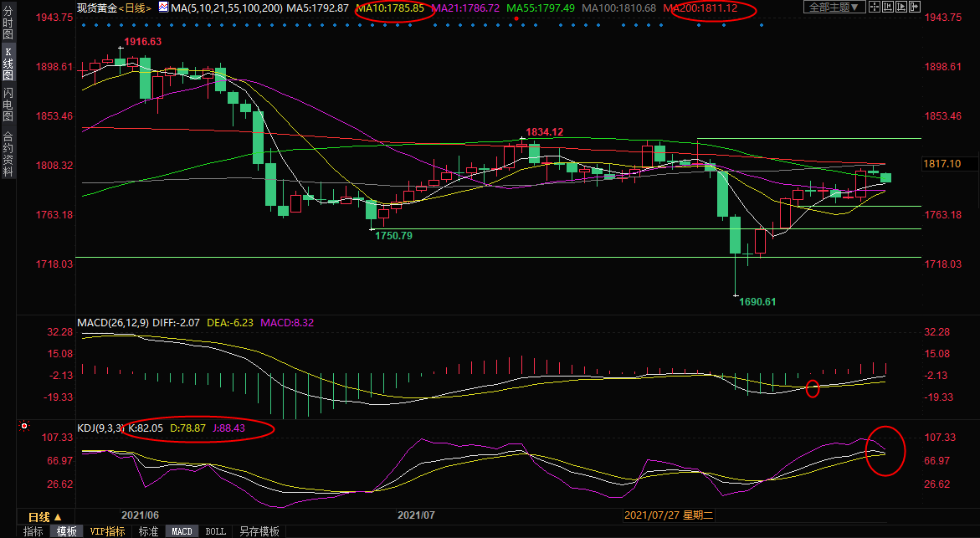980x538 pixels.
Task: Select the K线图 side tab
Action: click(x=8, y=63)
